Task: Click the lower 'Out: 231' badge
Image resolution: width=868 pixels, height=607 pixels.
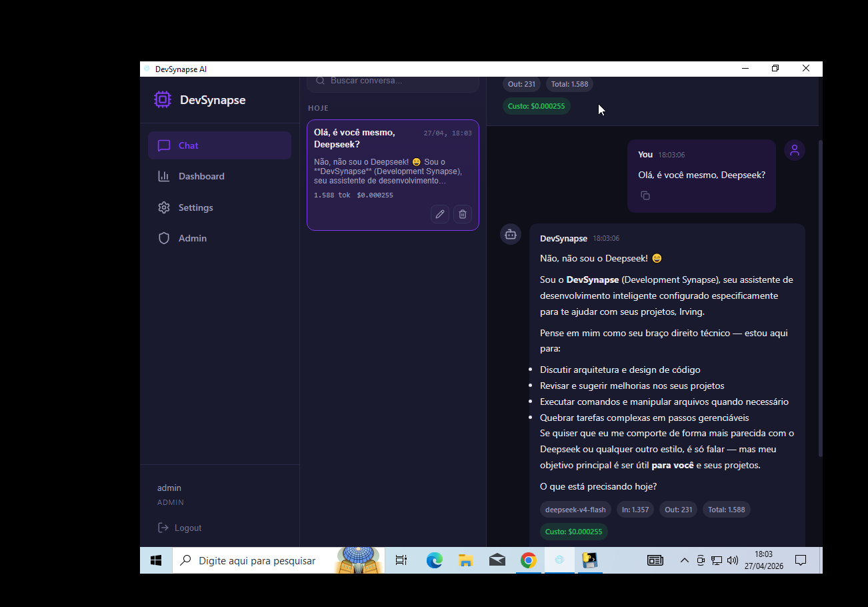Action: [678, 510]
